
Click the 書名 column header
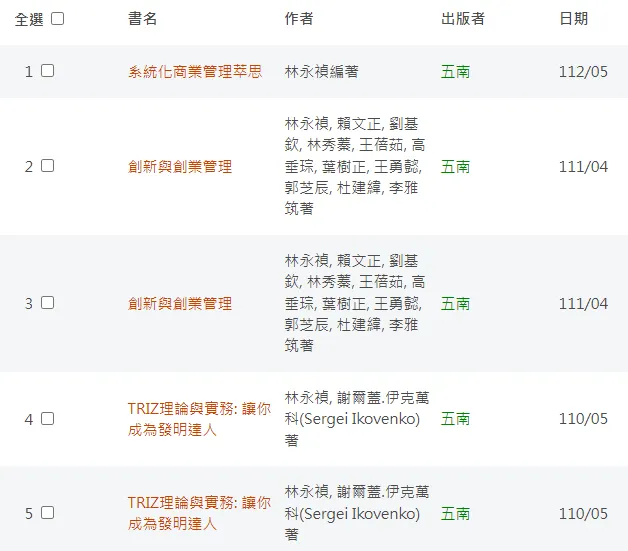(143, 19)
